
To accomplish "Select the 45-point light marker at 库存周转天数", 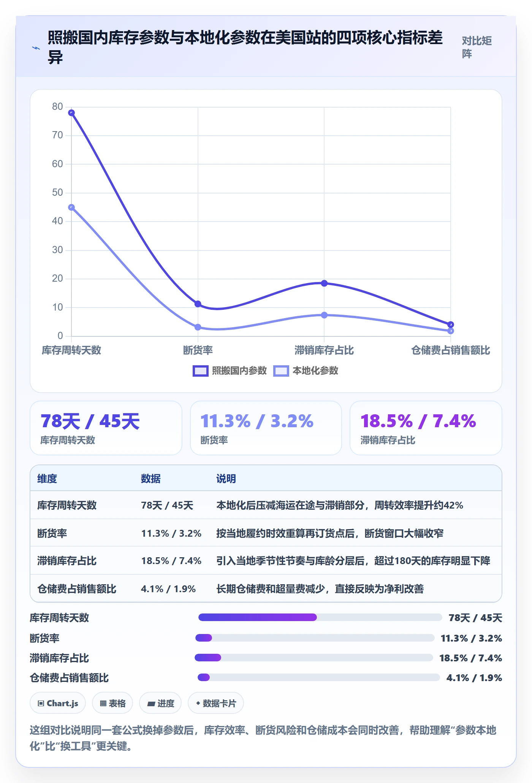I will (71, 208).
